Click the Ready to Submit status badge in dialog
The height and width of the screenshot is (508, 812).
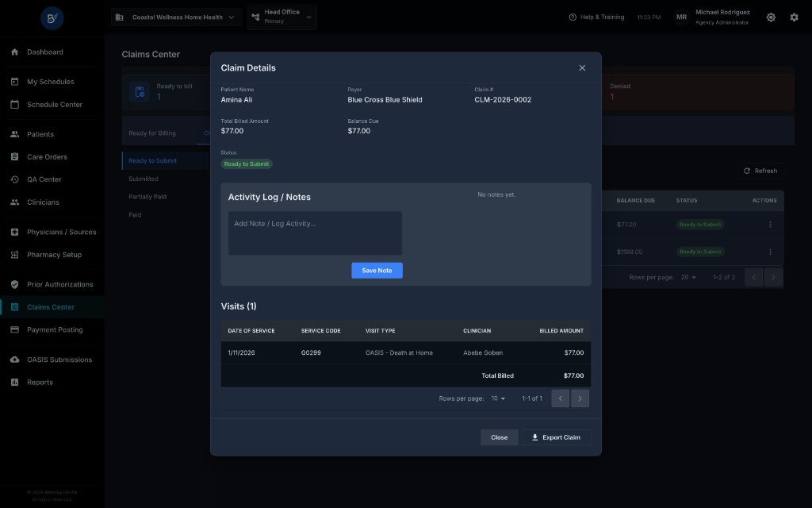pos(247,164)
